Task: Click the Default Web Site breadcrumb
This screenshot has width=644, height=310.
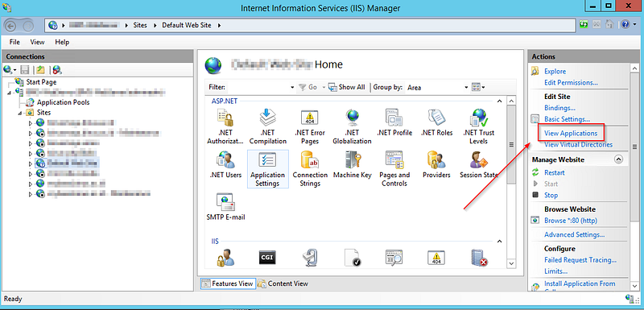Action: click(187, 25)
